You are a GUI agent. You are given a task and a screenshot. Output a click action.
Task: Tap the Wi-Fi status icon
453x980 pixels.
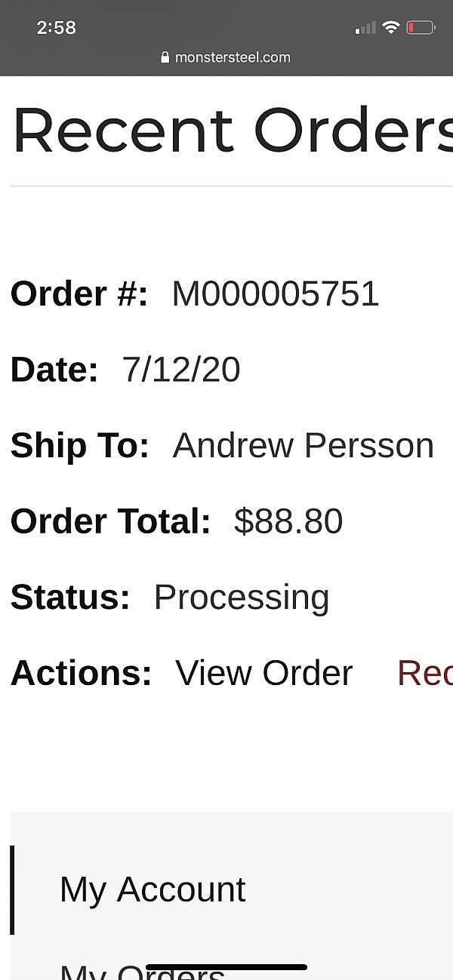coord(390,28)
